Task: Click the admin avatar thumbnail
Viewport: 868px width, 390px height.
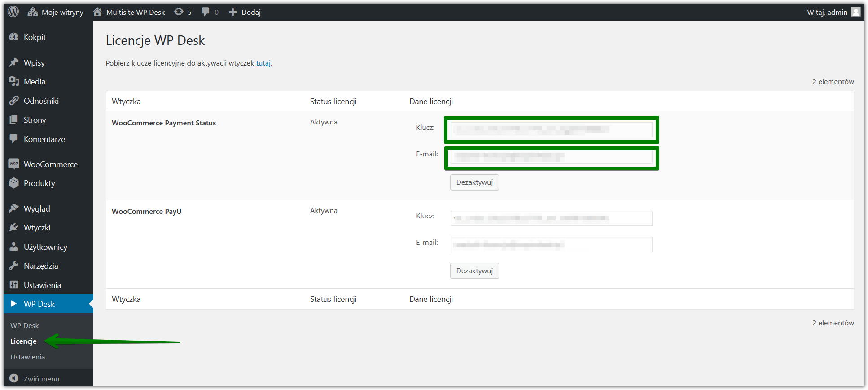Action: point(856,12)
